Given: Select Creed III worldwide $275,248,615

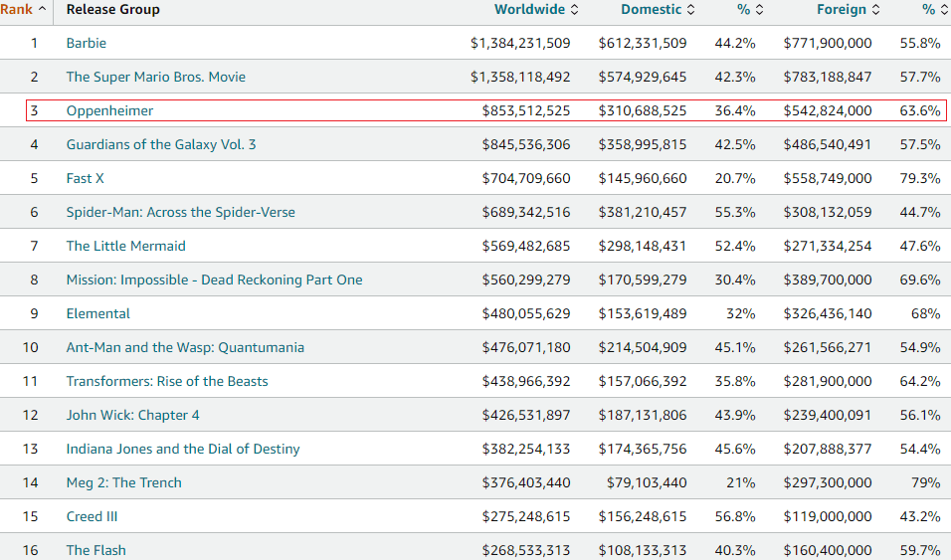Looking at the screenshot, I should [526, 516].
